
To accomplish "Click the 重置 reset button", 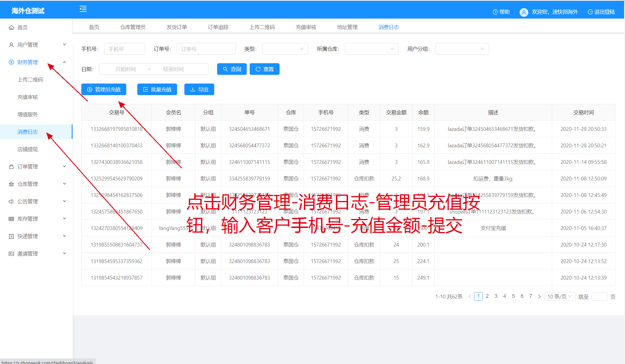I will pyautogui.click(x=264, y=69).
